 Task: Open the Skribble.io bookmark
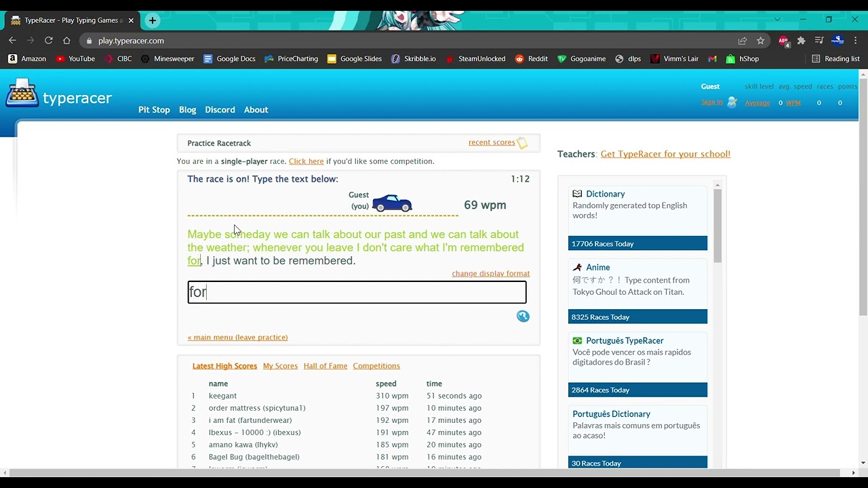(414, 59)
